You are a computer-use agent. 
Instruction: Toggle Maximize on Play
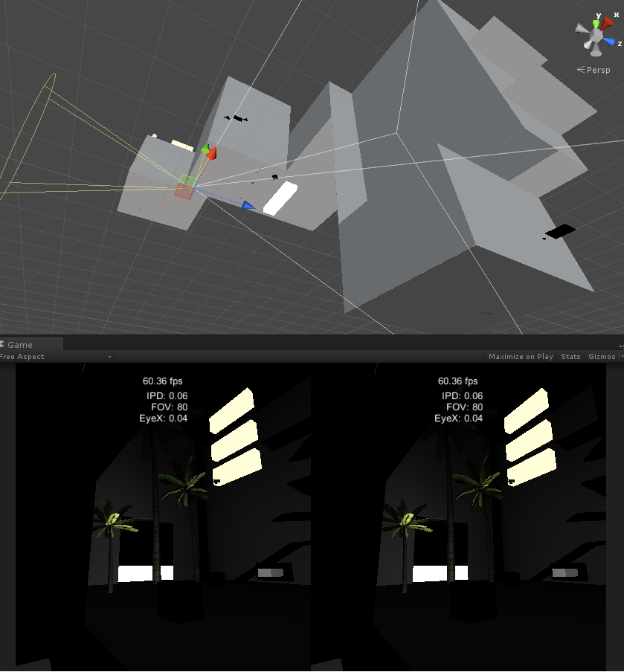(521, 357)
